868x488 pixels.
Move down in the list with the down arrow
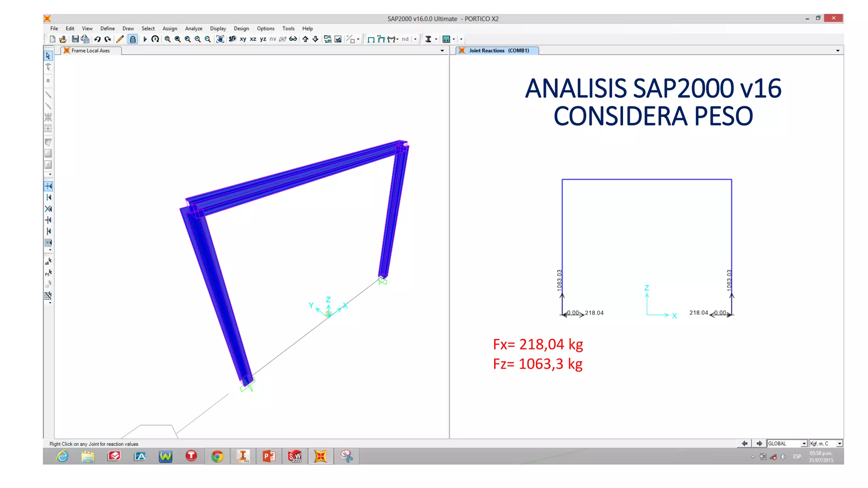click(x=315, y=39)
